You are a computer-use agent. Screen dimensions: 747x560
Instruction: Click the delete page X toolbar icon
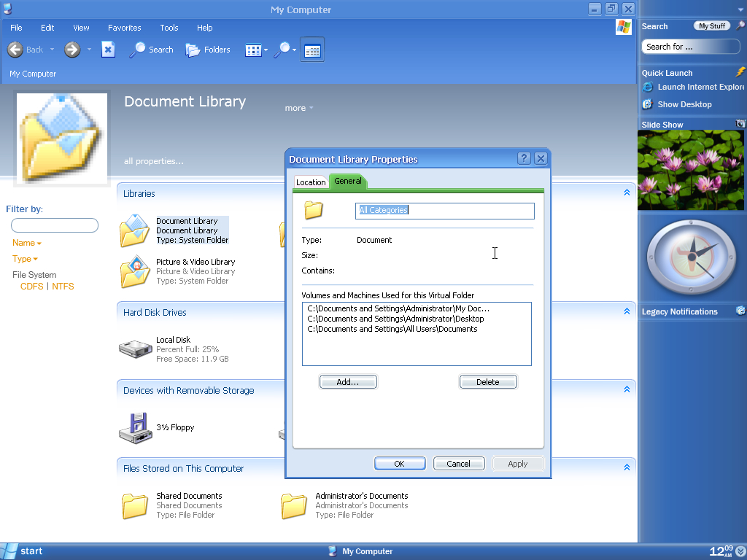(x=108, y=50)
